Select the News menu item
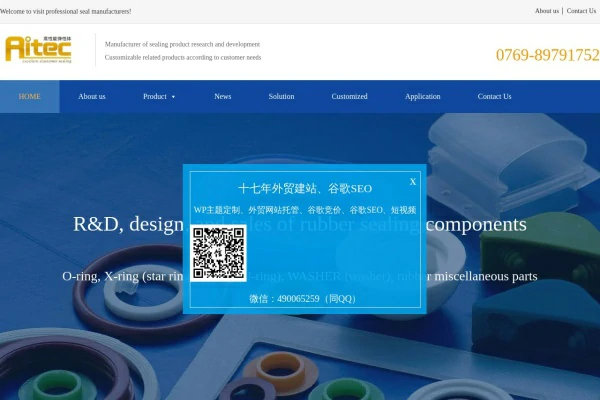The height and width of the screenshot is (400, 600). (x=223, y=96)
